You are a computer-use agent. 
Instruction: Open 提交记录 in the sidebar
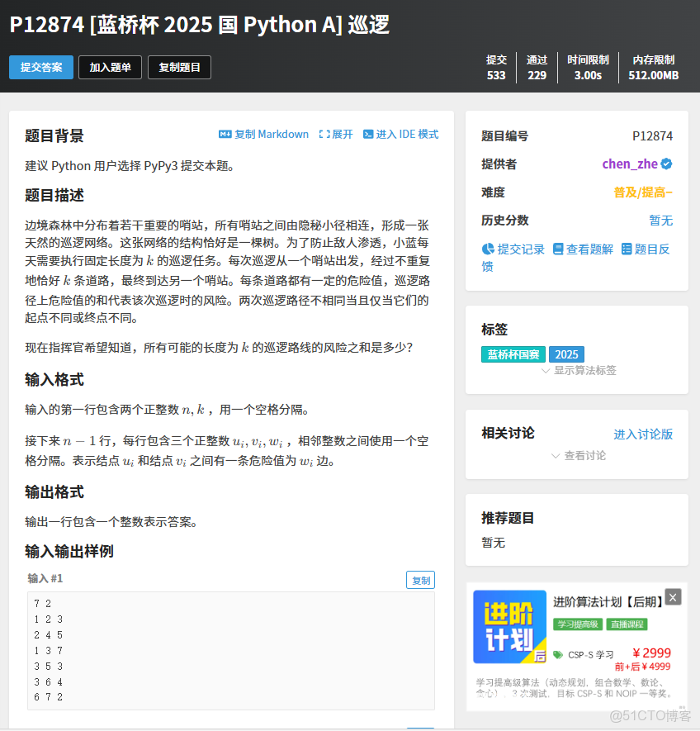pos(512,249)
